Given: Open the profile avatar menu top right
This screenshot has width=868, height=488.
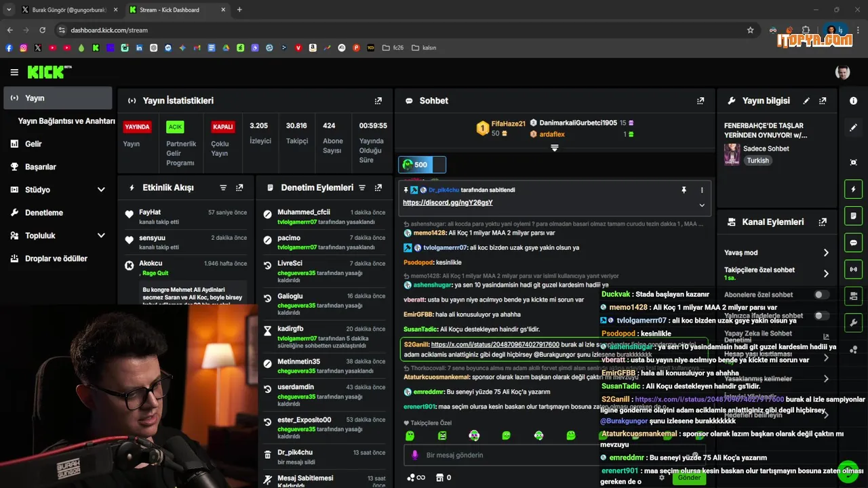Looking at the screenshot, I should coord(842,72).
